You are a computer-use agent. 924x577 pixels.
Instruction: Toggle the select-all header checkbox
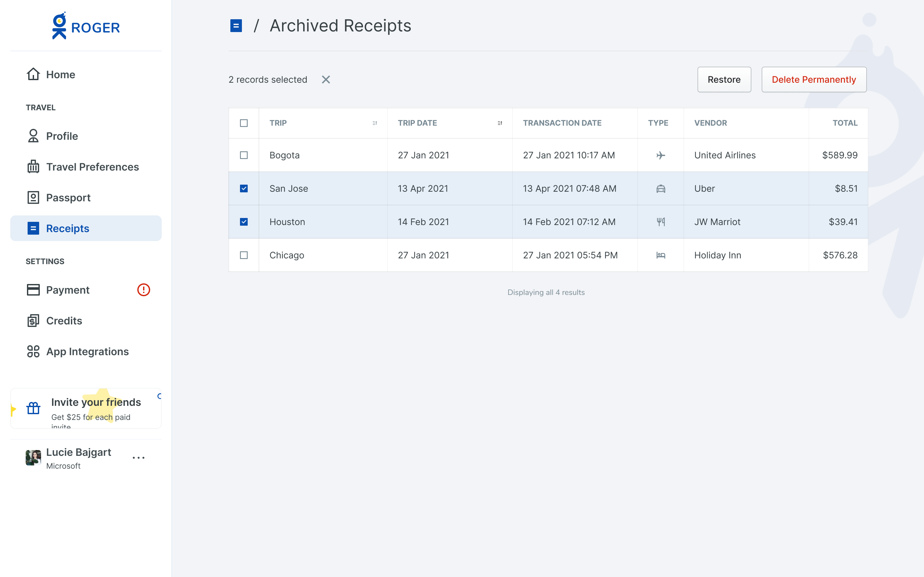tap(244, 123)
